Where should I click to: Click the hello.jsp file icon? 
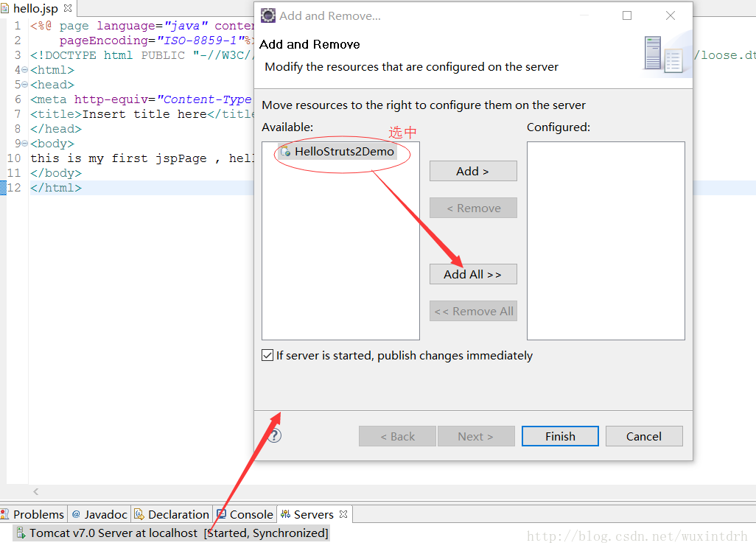tap(5, 8)
